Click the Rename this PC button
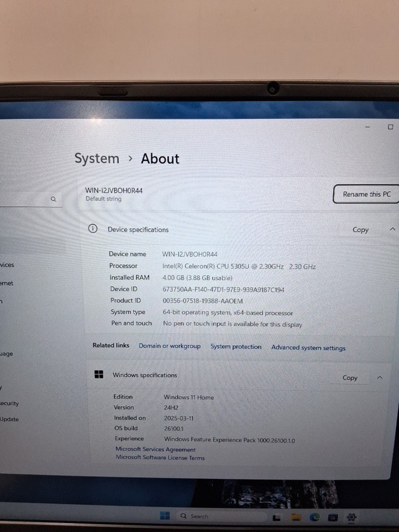Screen dimensions: 399x532 (366, 194)
